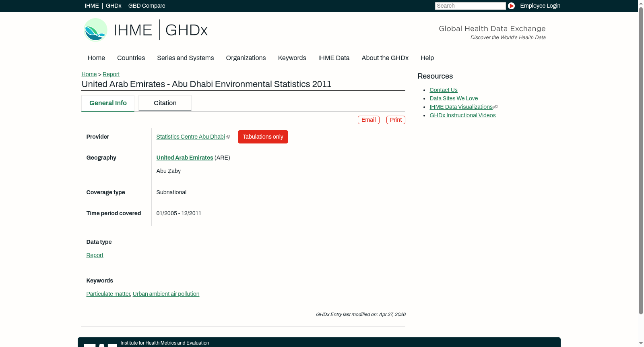Click 'Institute for Health Metrics and Evaluation' footer text
The image size is (644, 347).
click(x=165, y=343)
